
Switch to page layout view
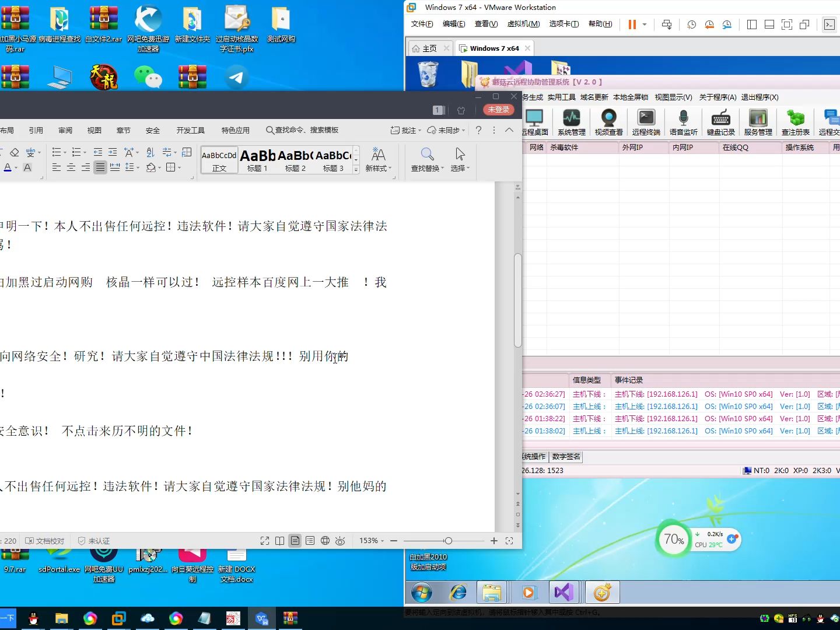(295, 541)
